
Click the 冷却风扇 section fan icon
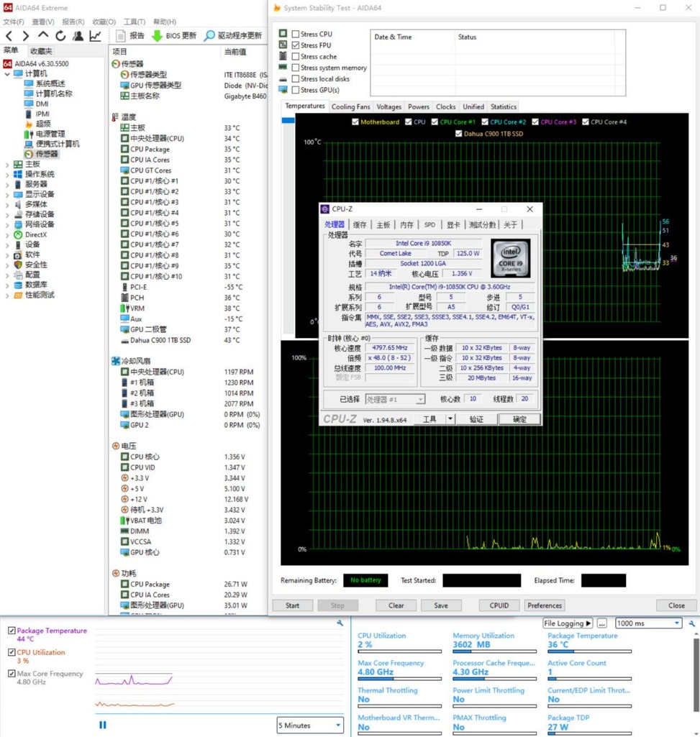click(x=116, y=361)
